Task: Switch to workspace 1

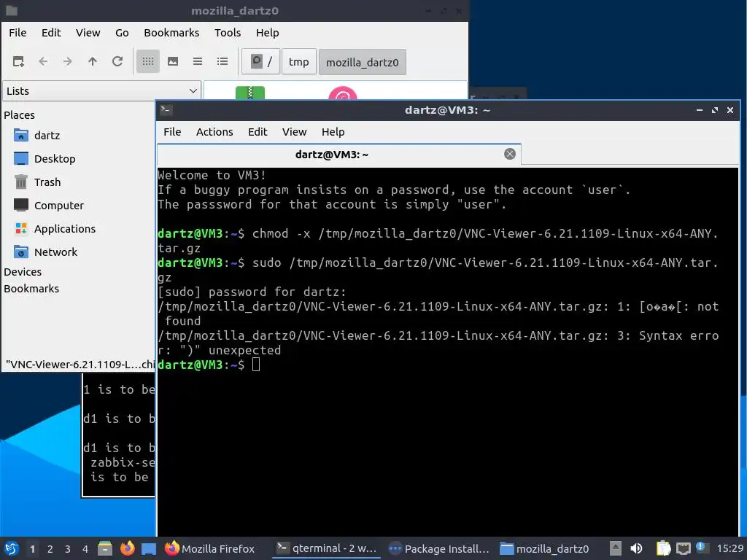Action: point(32,549)
